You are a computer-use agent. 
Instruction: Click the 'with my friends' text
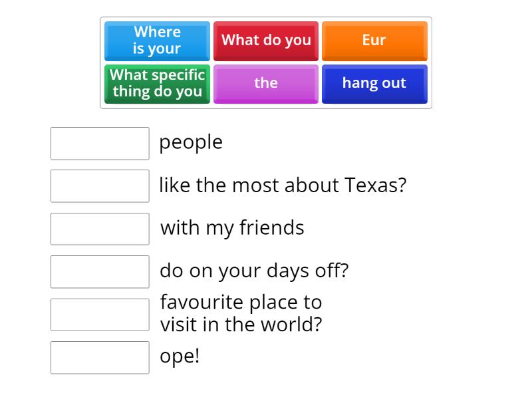[232, 228]
